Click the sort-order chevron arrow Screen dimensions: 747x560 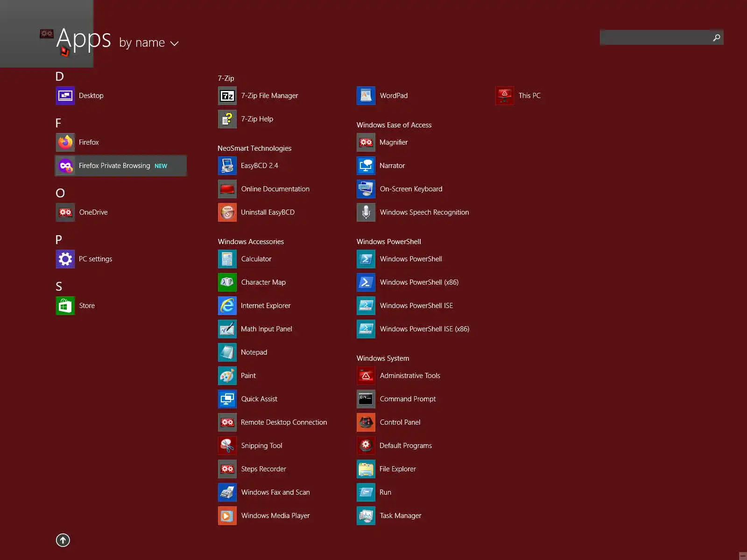coord(175,43)
